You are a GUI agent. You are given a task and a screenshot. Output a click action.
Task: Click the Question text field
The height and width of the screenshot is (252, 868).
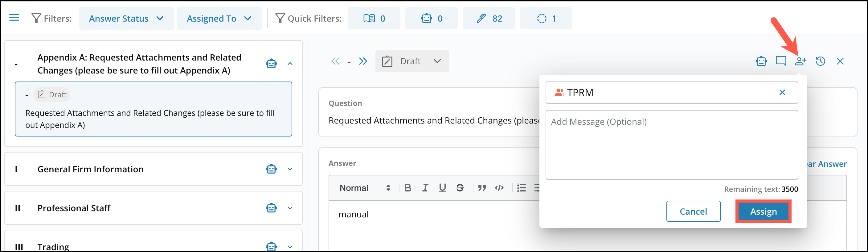[x=434, y=120]
